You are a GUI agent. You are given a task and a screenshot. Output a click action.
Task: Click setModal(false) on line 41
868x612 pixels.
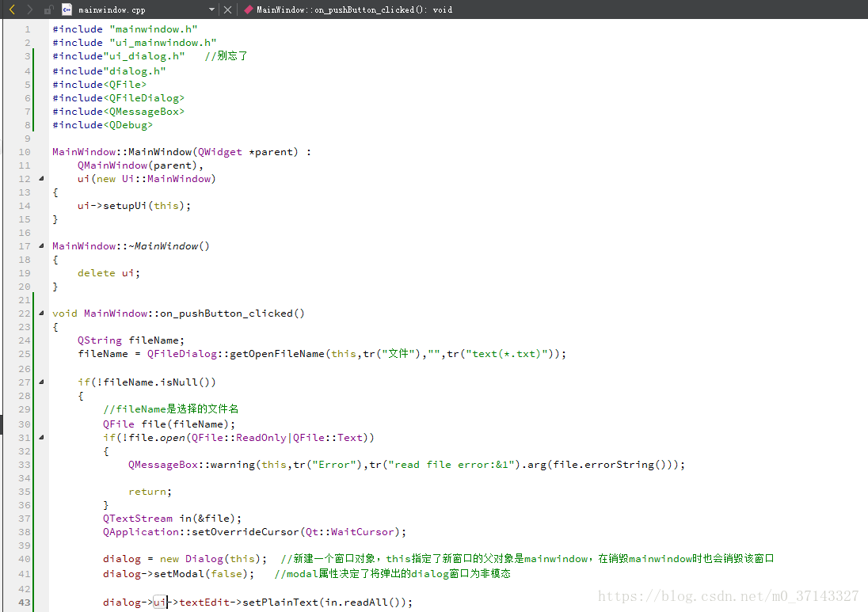click(x=201, y=574)
